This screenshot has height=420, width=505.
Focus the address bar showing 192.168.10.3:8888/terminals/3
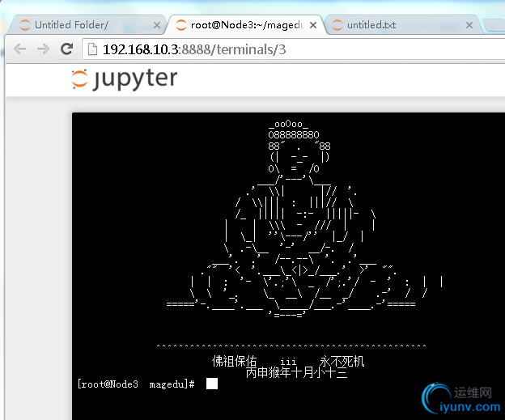click(293, 49)
